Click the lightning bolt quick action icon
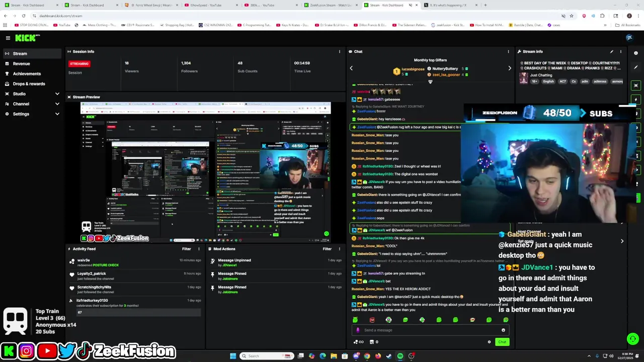This screenshot has width=644, height=362. click(636, 99)
